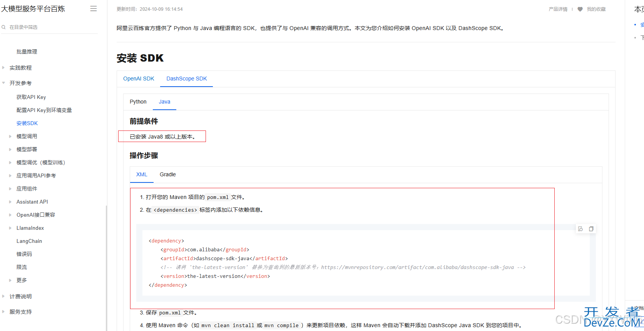Screen dimensions: 644x331
Task: Switch to the OpenAI SDK tab
Action: pos(139,79)
